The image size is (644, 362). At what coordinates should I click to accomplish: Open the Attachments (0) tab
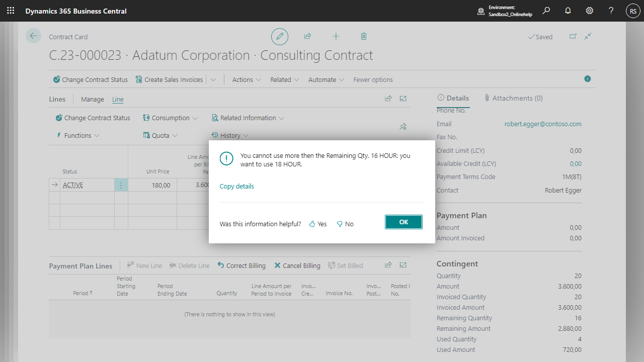coord(513,98)
